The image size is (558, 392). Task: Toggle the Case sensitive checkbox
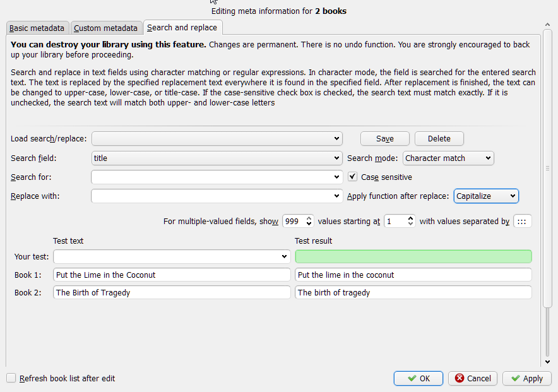pos(353,177)
